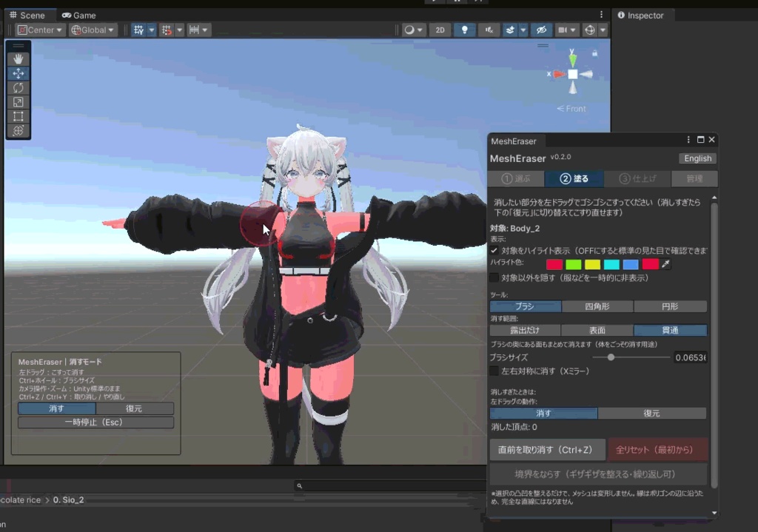The width and height of the screenshot is (758, 532).
Task: Toggle scene gizmo rotation lock
Action: click(x=594, y=53)
